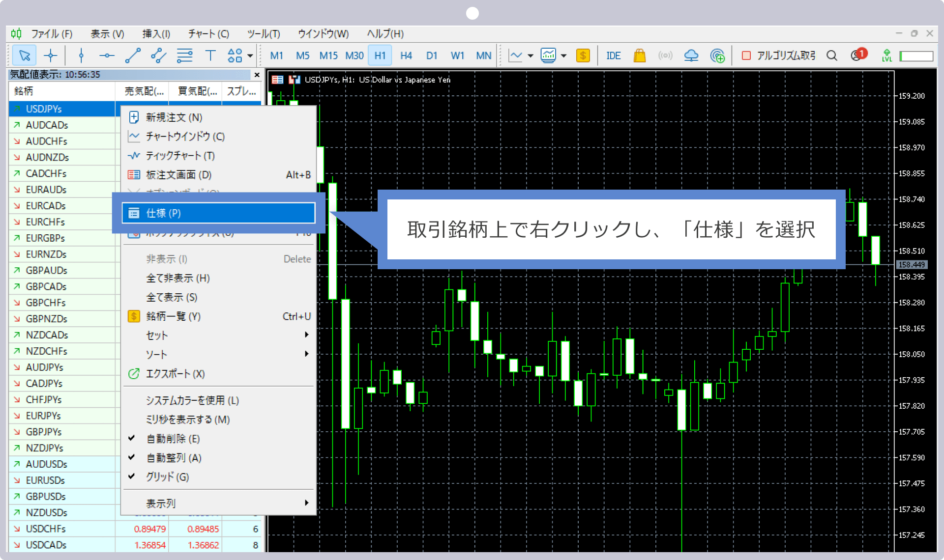
Task: Open the objects shapes tool icon
Action: click(235, 56)
